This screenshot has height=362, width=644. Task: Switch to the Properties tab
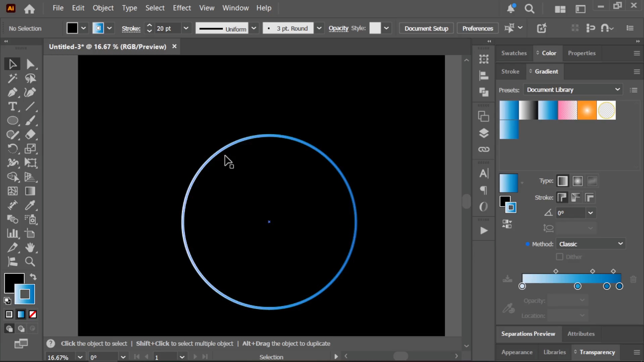(x=582, y=53)
